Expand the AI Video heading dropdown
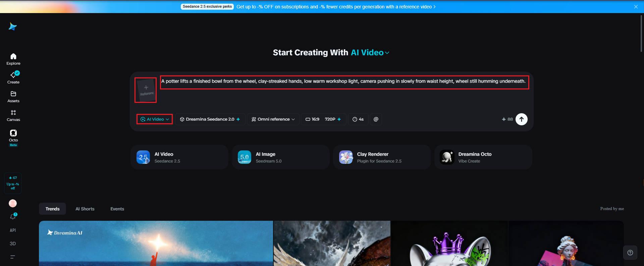This screenshot has width=644, height=266. pos(370,53)
